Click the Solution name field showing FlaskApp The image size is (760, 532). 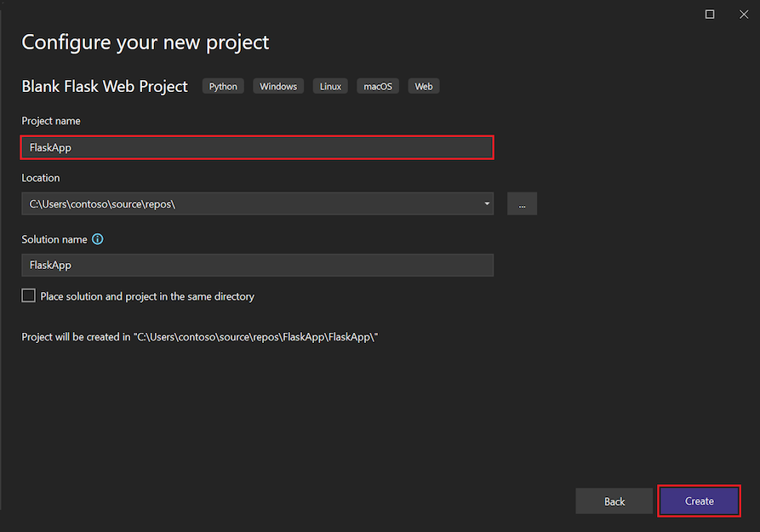255,265
